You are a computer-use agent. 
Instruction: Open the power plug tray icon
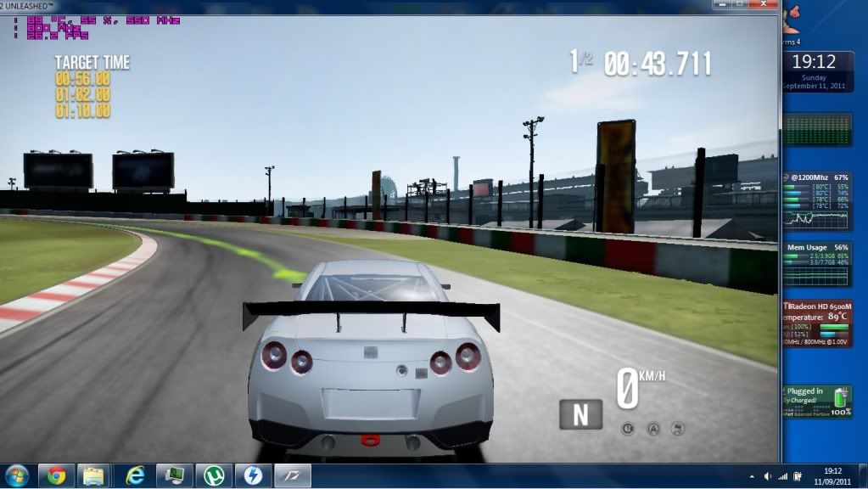(798, 476)
